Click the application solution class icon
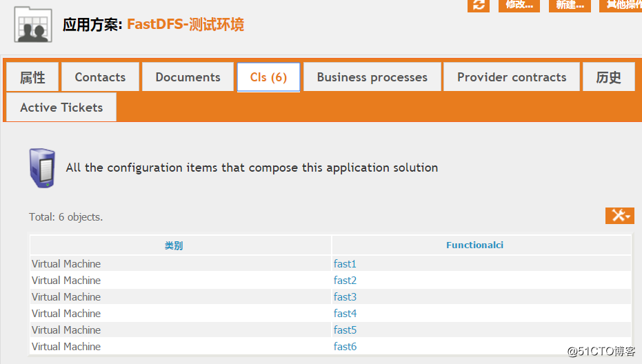This screenshot has height=364, width=642. (33, 25)
